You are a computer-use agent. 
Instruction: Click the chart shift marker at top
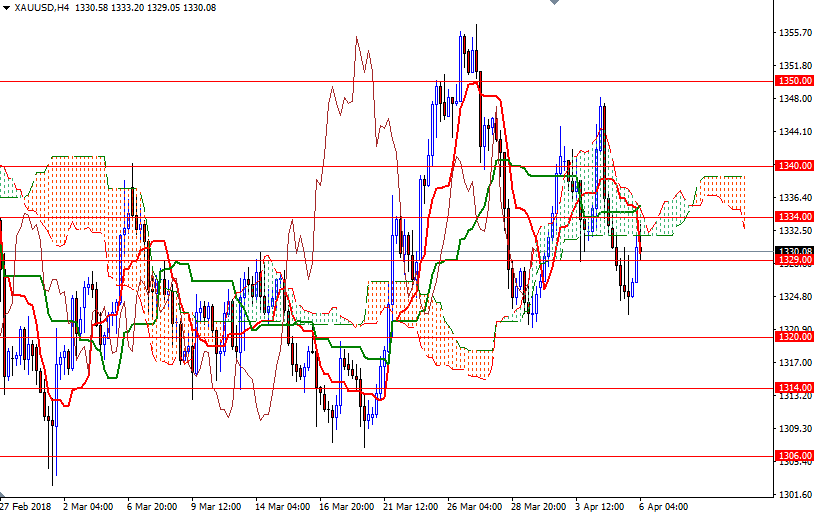click(554, 3)
